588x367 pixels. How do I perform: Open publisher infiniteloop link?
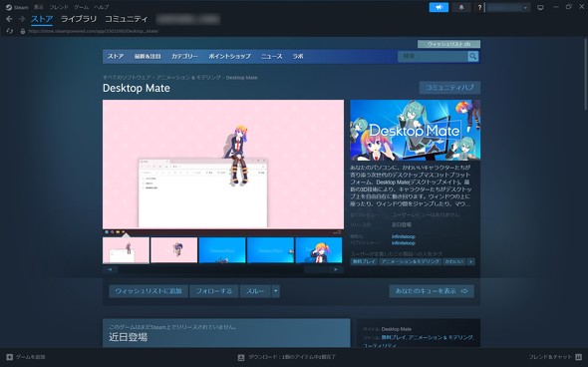403,243
